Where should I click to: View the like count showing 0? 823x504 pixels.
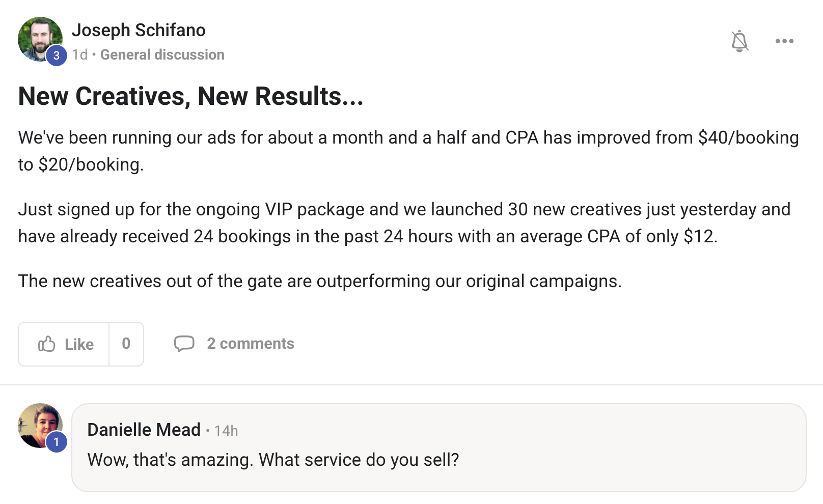(126, 344)
